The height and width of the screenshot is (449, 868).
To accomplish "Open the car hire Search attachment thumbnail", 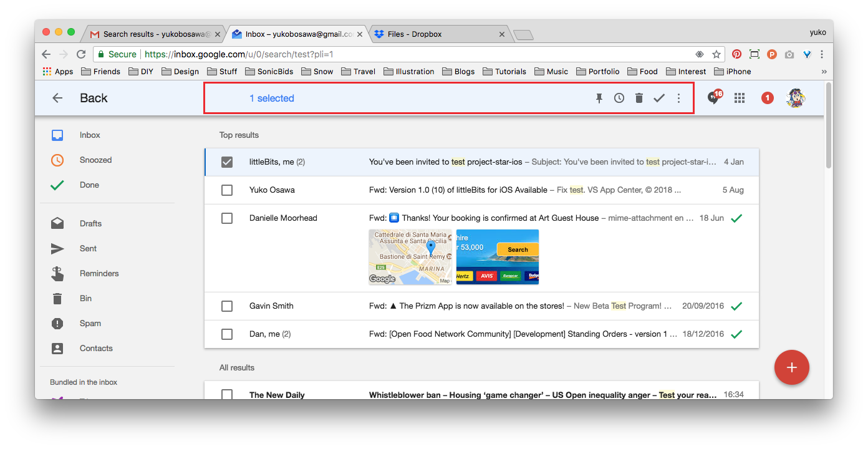I will [498, 257].
